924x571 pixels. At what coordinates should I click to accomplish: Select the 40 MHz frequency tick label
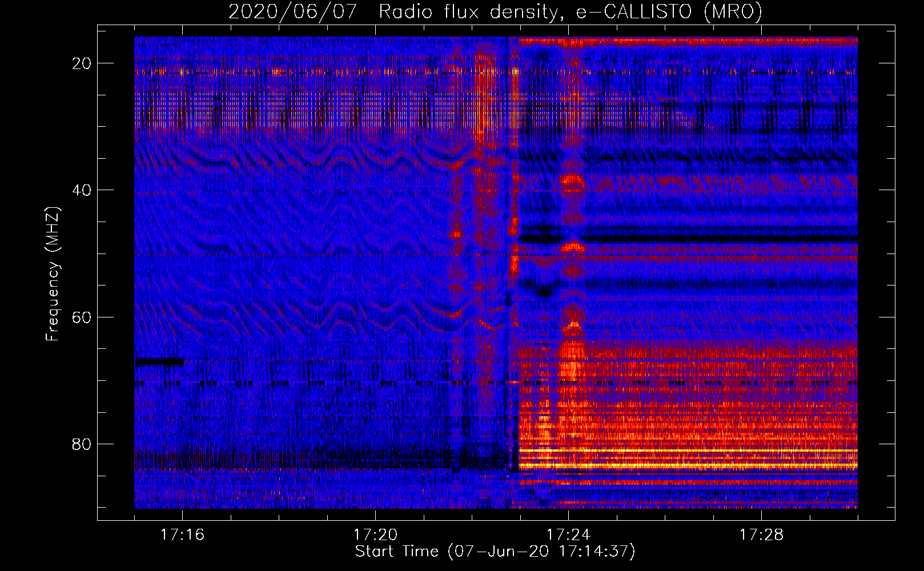coord(82,190)
